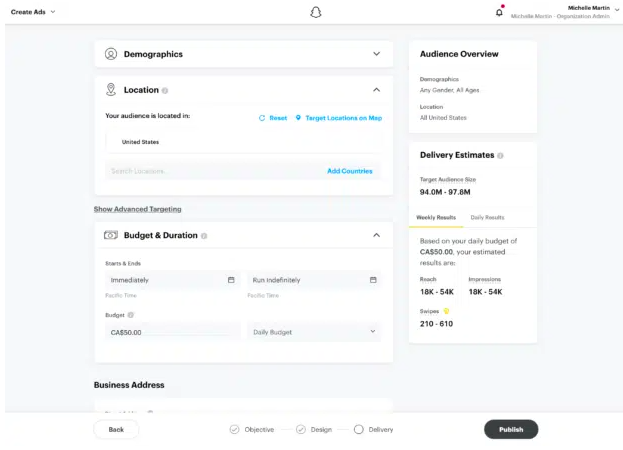Expand the Demographics section
This screenshot has height=450, width=623.
coord(376,54)
